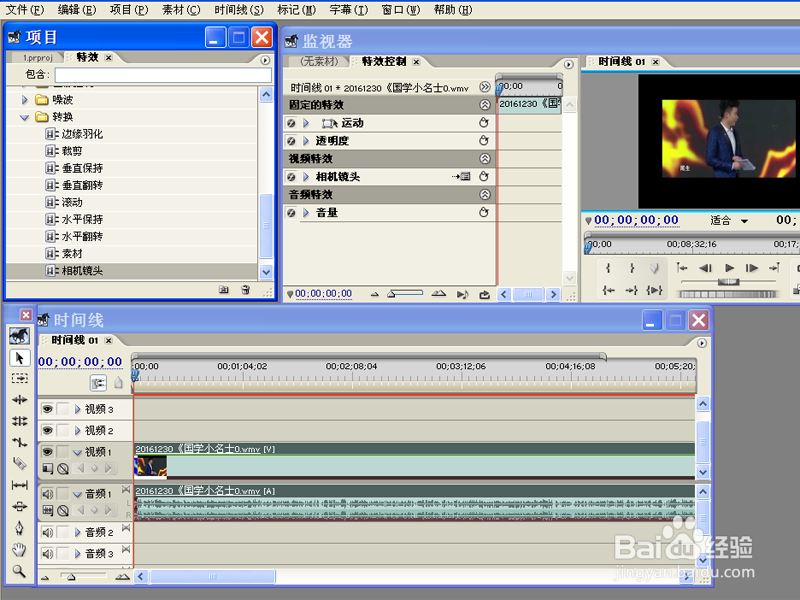Reset the Motion effect

pos(484,122)
